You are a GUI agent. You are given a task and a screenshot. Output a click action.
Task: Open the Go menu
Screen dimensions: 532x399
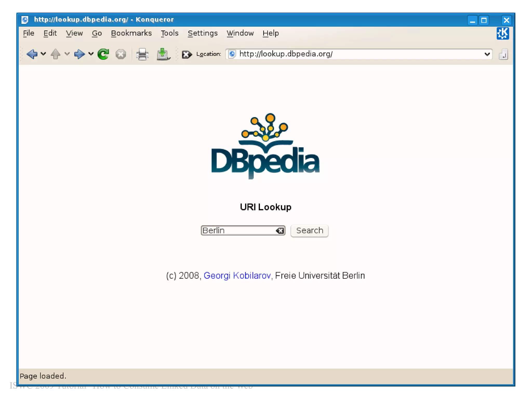click(97, 33)
